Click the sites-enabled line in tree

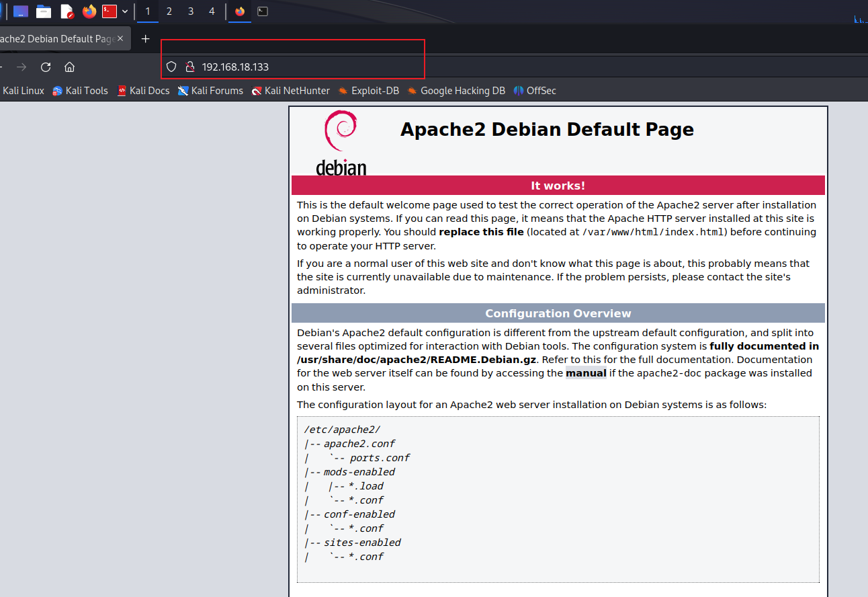(362, 543)
